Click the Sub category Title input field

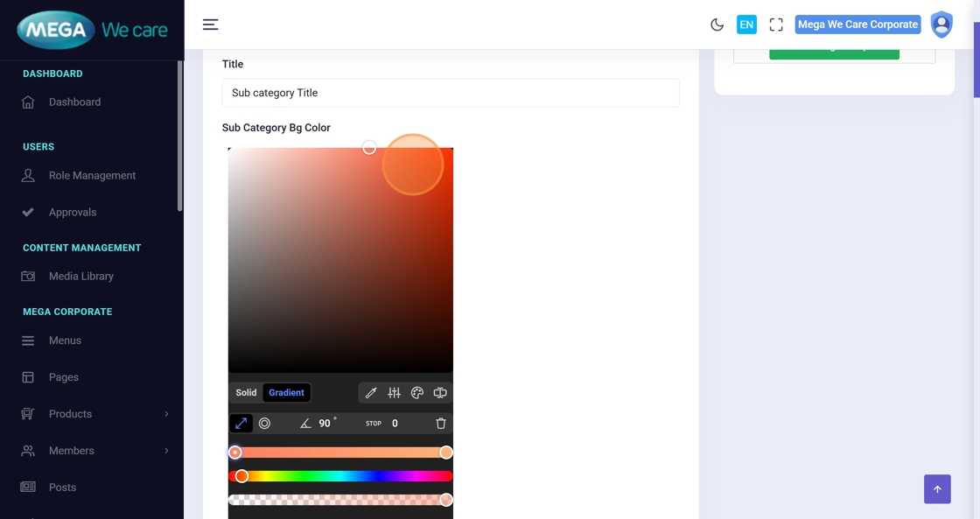click(451, 93)
